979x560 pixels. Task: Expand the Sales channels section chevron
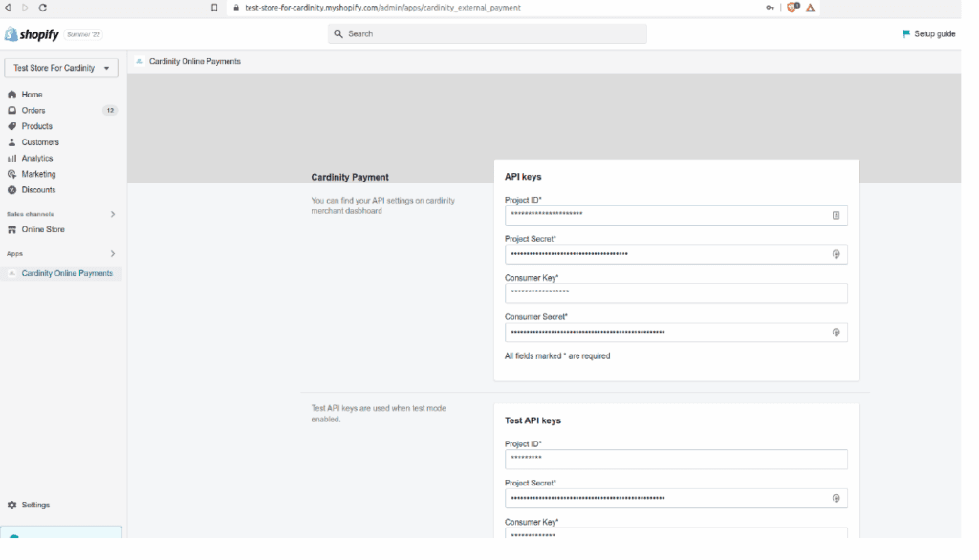click(x=113, y=214)
